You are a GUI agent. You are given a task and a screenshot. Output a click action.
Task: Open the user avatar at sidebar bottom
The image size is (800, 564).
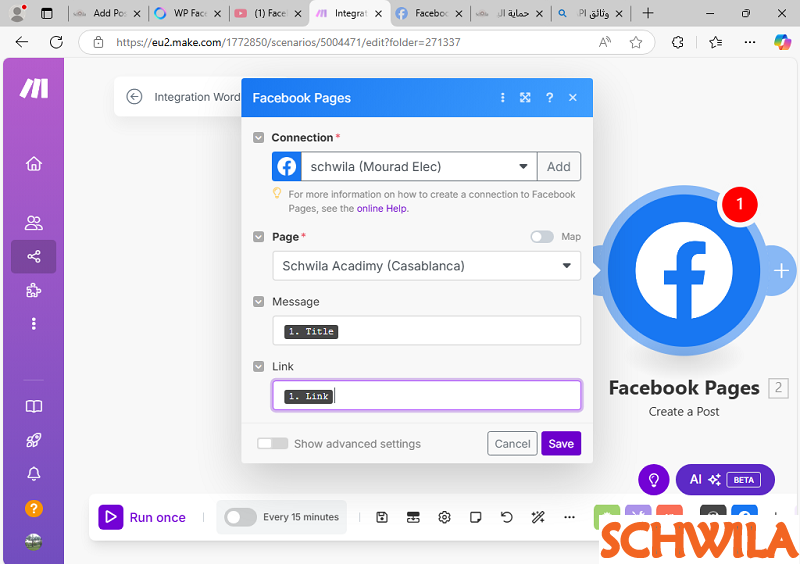pyautogui.click(x=34, y=542)
